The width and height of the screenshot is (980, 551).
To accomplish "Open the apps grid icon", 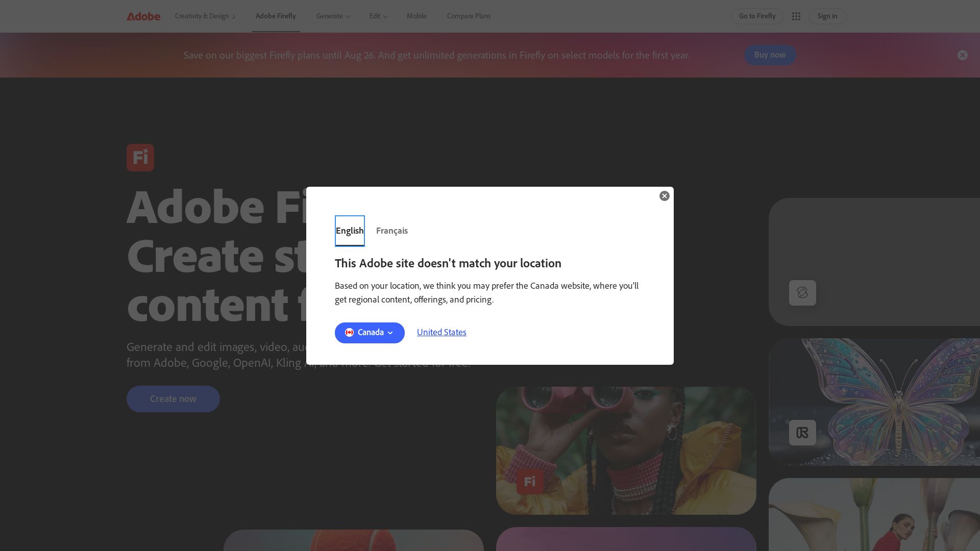I will 796,16.
